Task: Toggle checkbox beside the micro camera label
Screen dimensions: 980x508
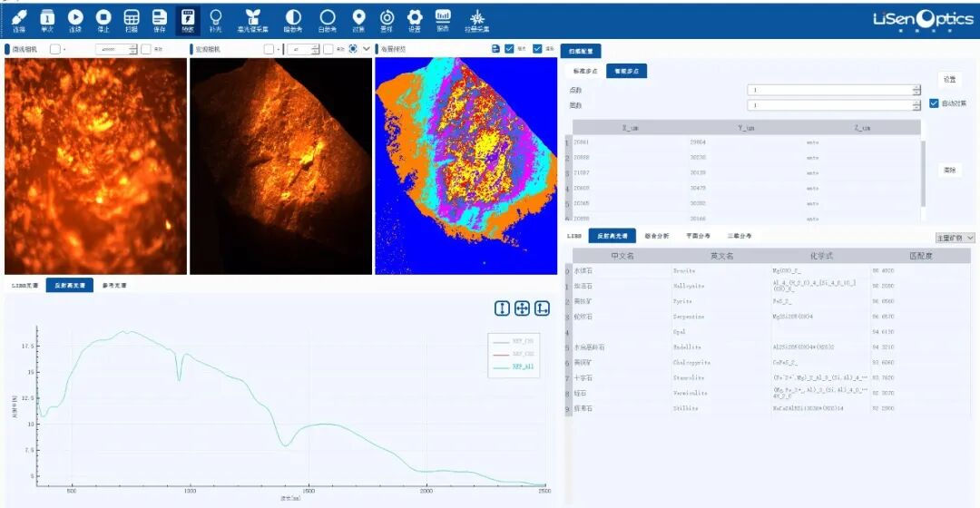Action: [x=54, y=49]
